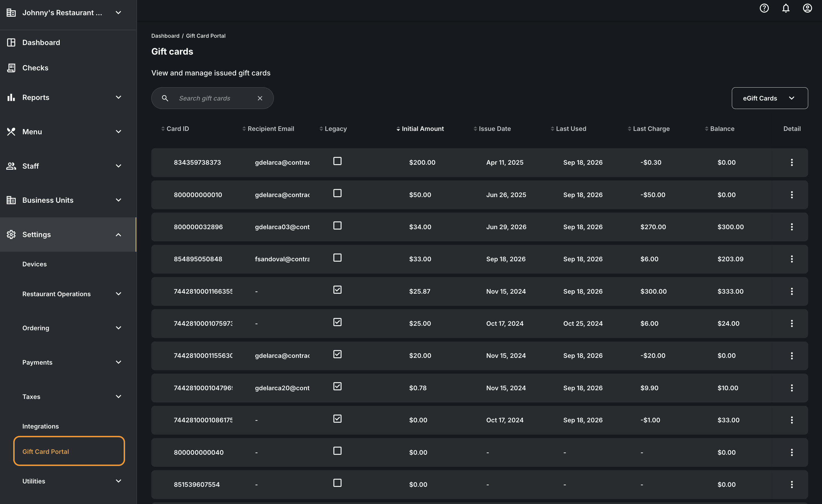Toggle Legacy checkbox for card 800000000010
Screen dimensions: 822x504
[x=337, y=193]
